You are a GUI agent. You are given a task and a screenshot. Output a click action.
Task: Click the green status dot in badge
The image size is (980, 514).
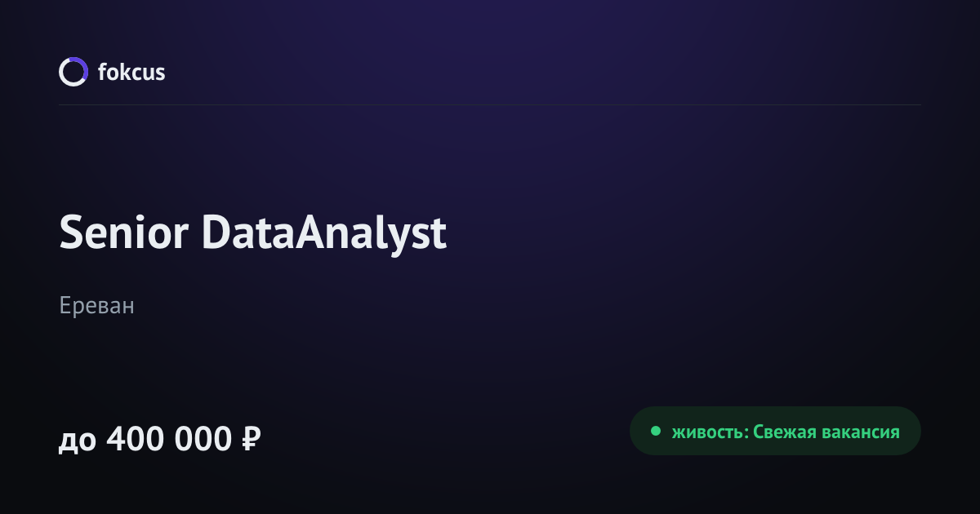coord(655,432)
